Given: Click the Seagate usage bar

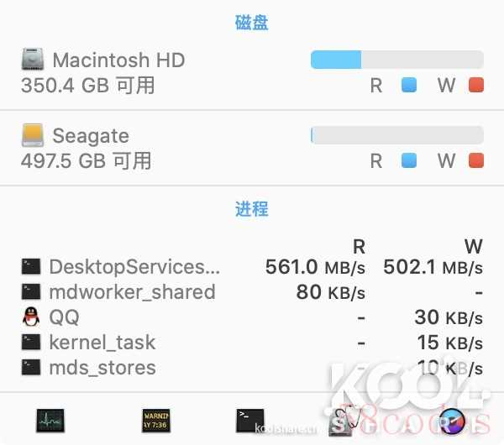Looking at the screenshot, I should click(397, 135).
